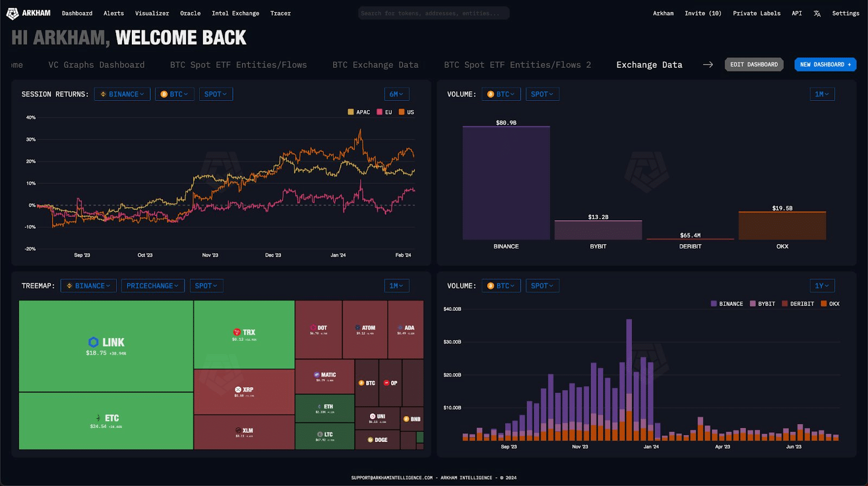Viewport: 868px width, 486px height.
Task: Open the PRICECHANGE metric dropdown
Action: pyautogui.click(x=153, y=286)
